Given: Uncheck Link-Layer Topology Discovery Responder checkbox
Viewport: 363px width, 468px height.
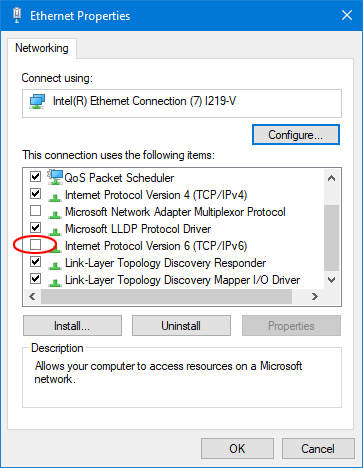Looking at the screenshot, I should click(x=35, y=262).
